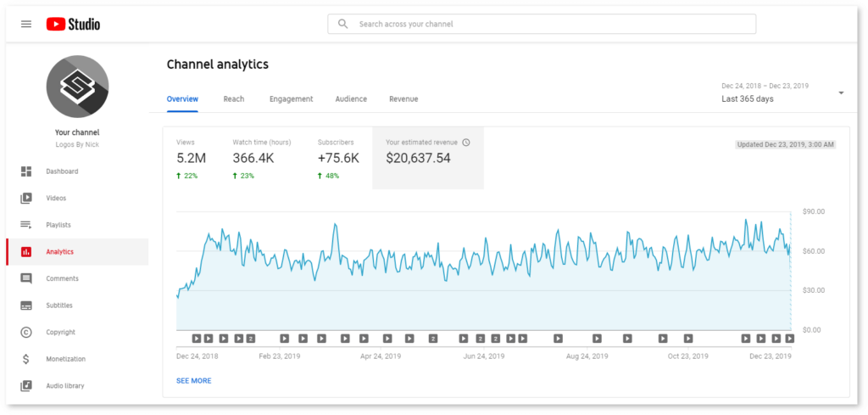Open the hamburger menu icon
The image size is (868, 415).
26,24
